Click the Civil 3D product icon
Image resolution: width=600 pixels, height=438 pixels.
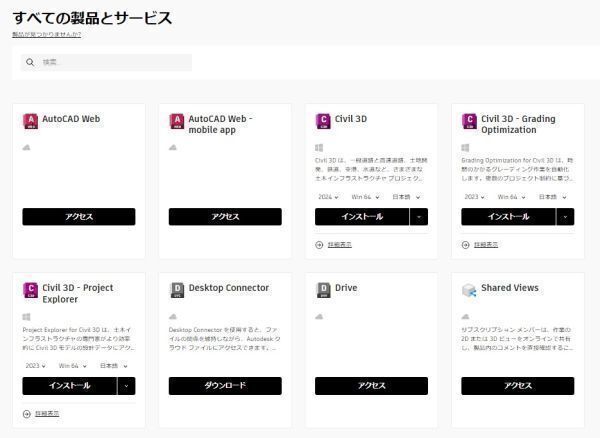click(323, 121)
